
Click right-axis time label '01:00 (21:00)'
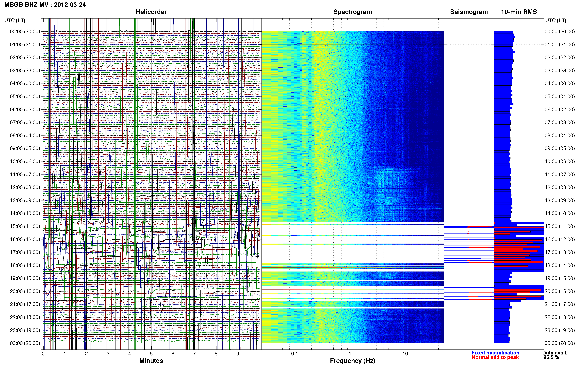pyautogui.click(x=560, y=45)
